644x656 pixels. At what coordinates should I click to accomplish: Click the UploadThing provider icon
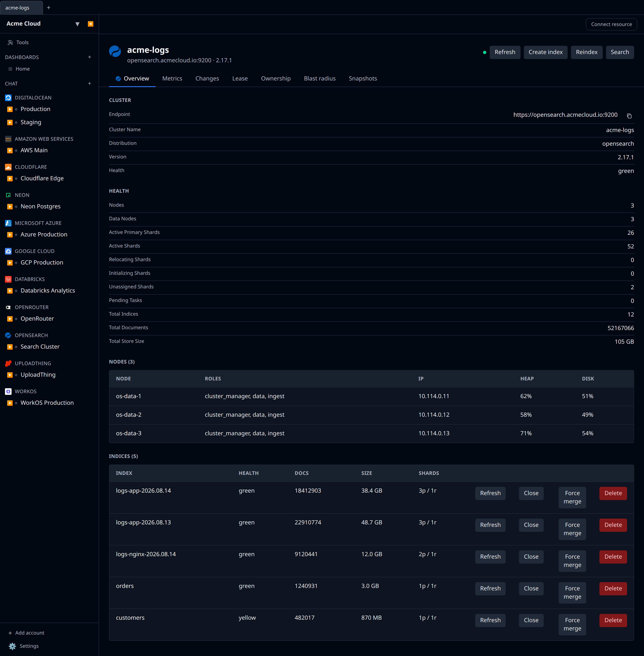coord(8,363)
